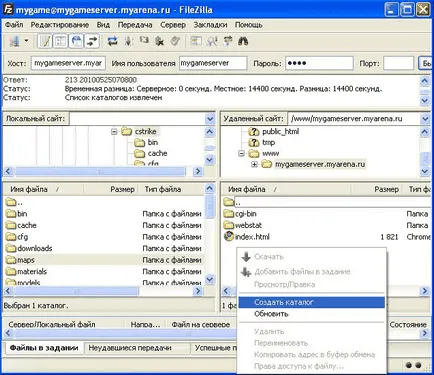This screenshot has height=375, width=434.
Task: Open the Файл menu
Action: 14,25
